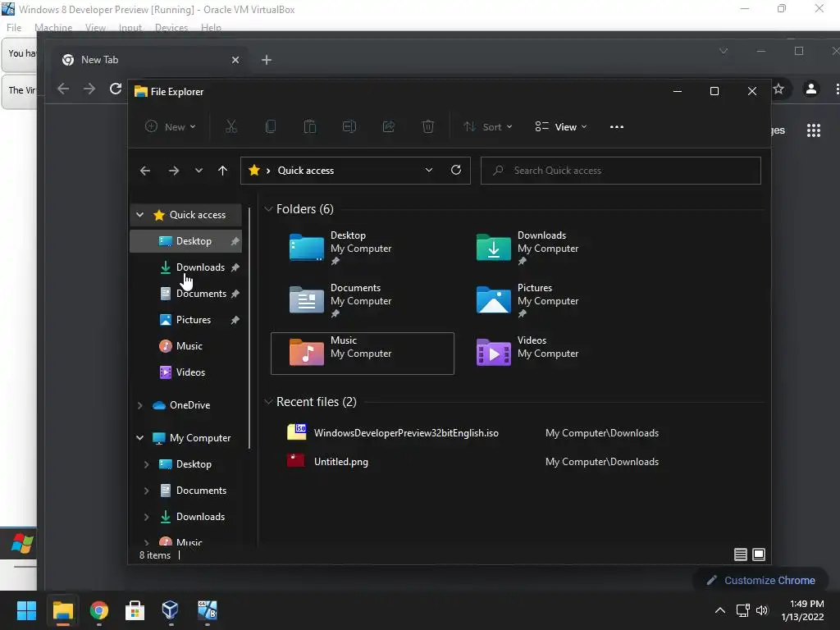
Task: Open the VirtualBox Help menu
Action: pyautogui.click(x=211, y=27)
